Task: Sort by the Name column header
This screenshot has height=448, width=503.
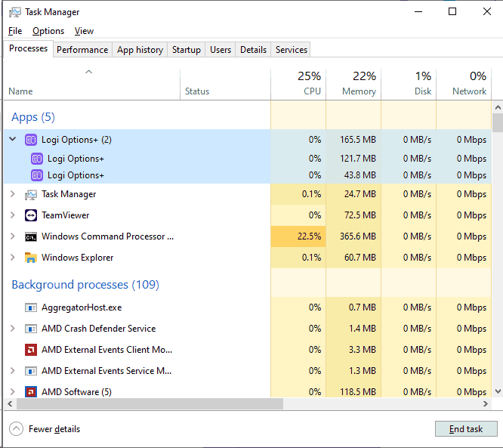Action: [91, 84]
